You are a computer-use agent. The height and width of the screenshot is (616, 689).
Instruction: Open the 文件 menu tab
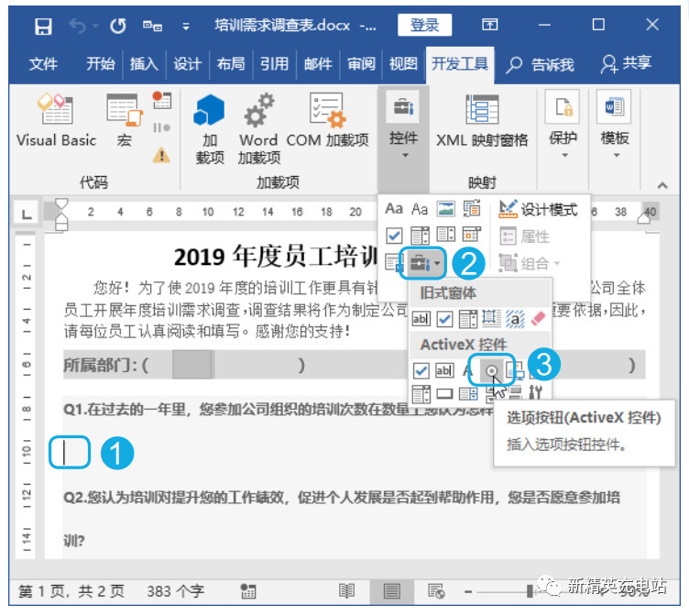coord(43,64)
